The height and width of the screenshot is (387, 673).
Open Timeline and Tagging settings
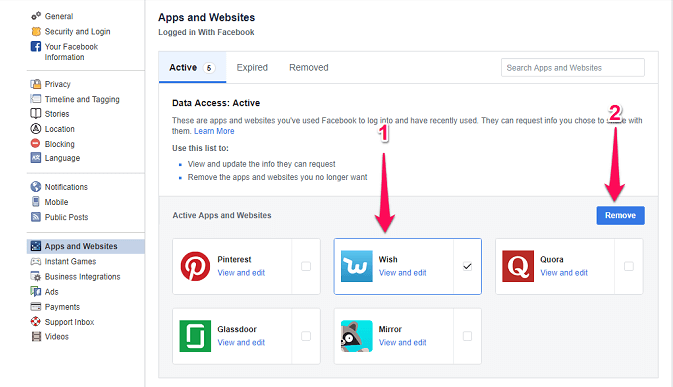click(x=82, y=99)
